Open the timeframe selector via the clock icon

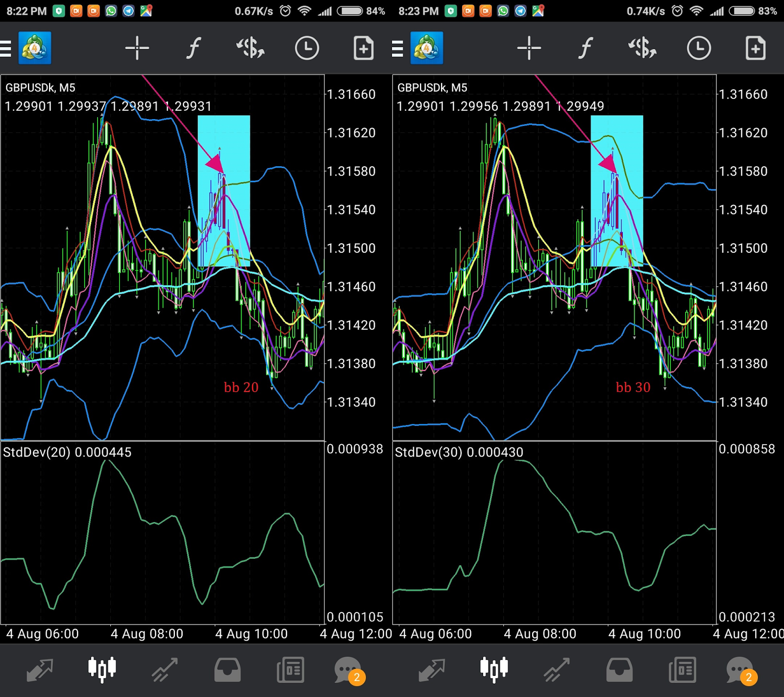pos(307,48)
